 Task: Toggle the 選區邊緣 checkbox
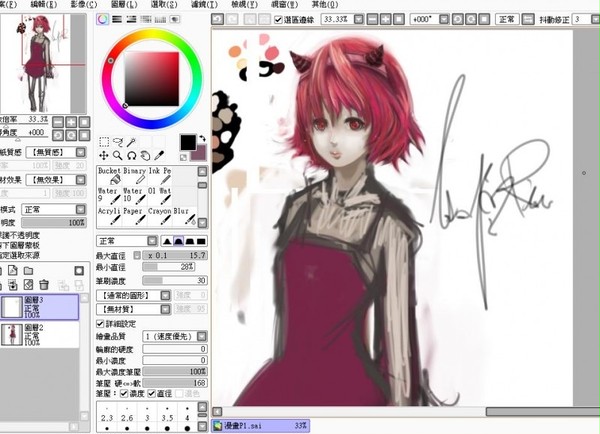278,19
